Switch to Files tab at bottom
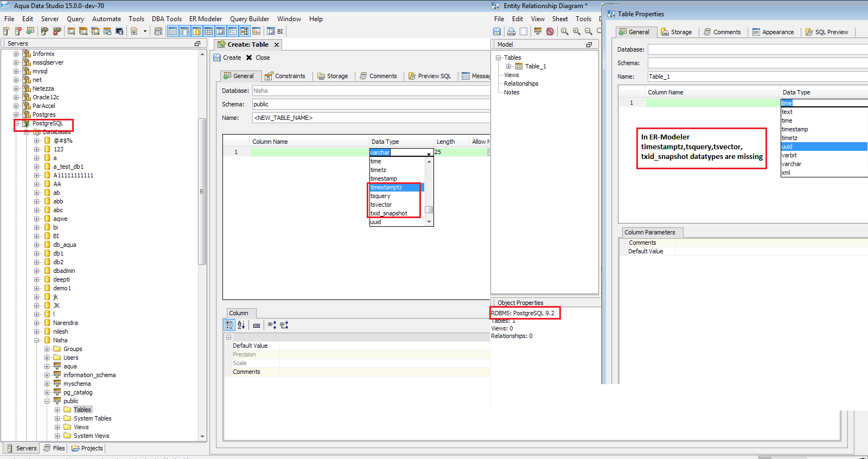Screen dimensions: 868x459 (x=54, y=448)
